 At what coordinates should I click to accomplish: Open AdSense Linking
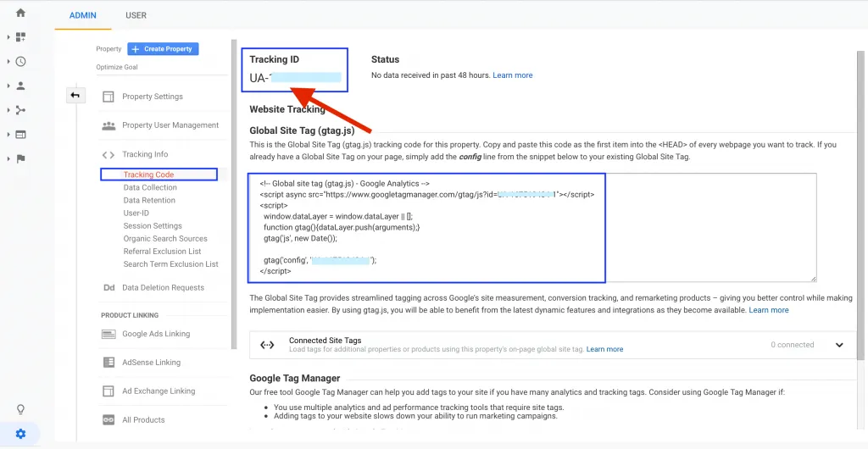click(151, 363)
